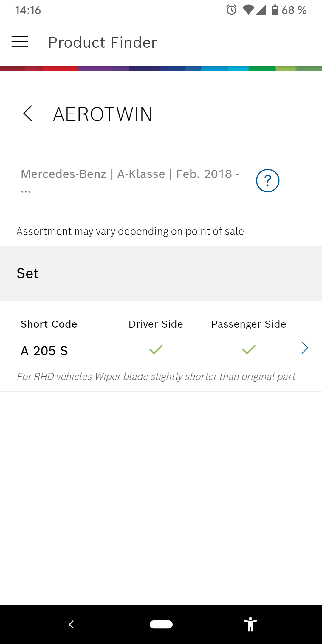
Task: Expand A 205 S details with chevron
Action: (x=304, y=348)
